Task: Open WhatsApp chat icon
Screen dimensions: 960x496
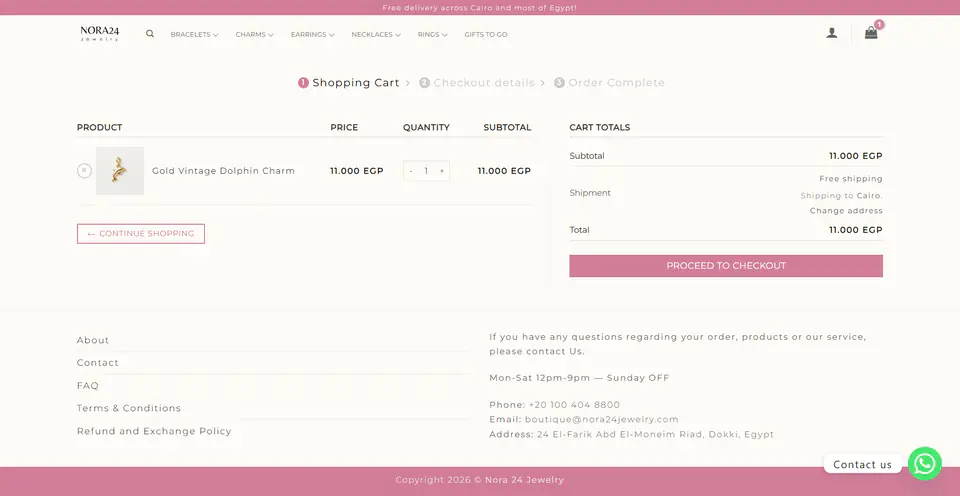Action: [924, 464]
